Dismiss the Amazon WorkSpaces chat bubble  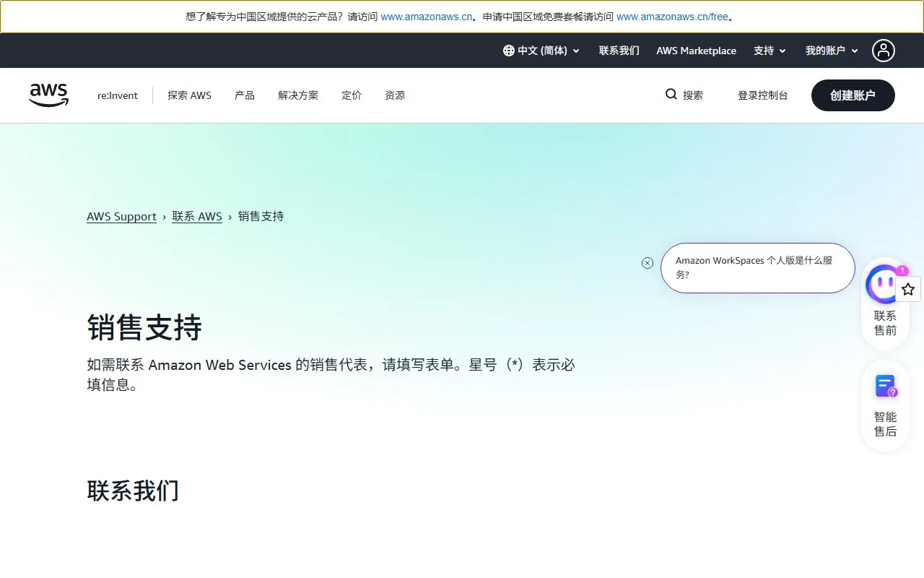coord(648,262)
